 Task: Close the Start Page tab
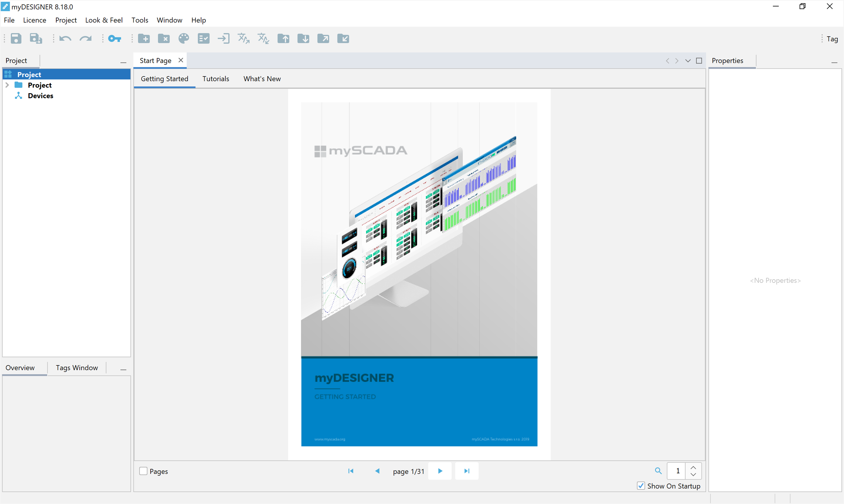tap(181, 60)
